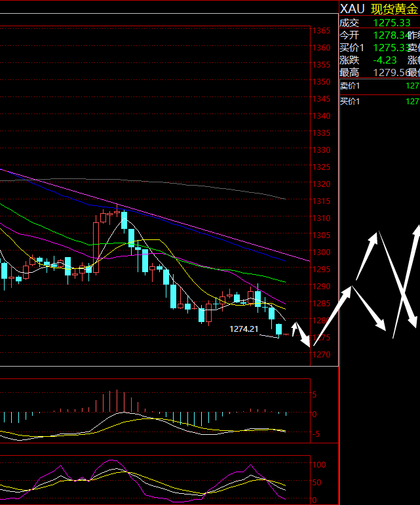Click the 1335 price axis label
Screen dimensions: 420x505
pos(321,132)
